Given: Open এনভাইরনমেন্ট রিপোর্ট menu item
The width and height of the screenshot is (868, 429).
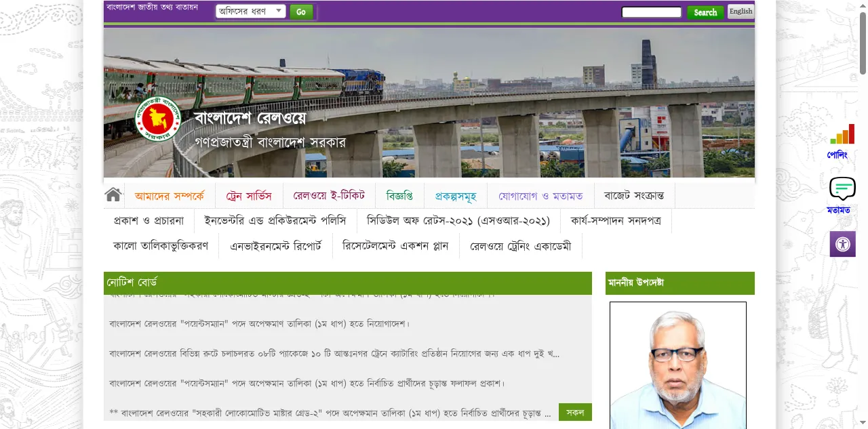Looking at the screenshot, I should click(x=276, y=246).
